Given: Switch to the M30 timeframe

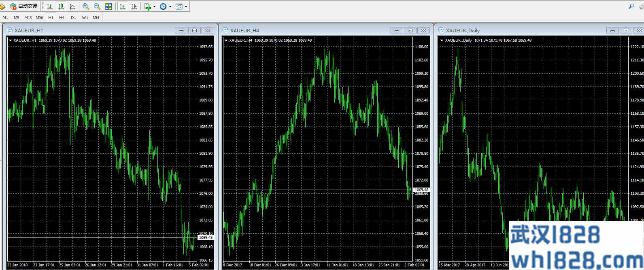Looking at the screenshot, I should [x=39, y=17].
